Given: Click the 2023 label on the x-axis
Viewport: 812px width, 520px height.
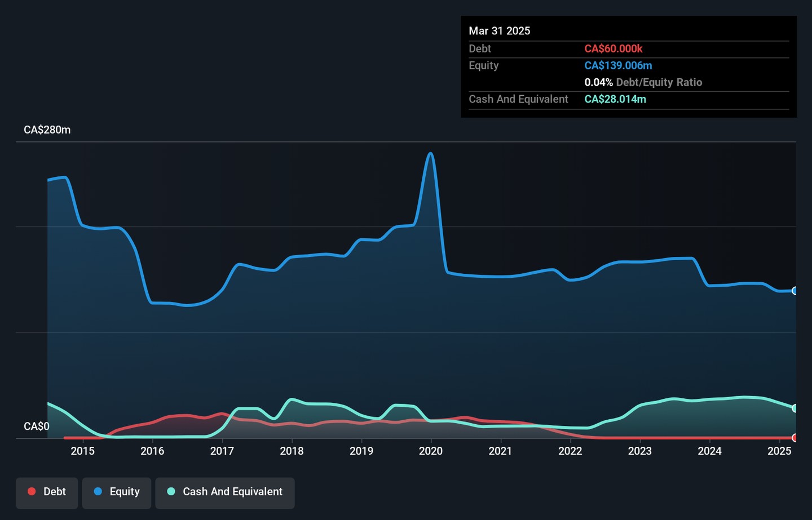Looking at the screenshot, I should (x=640, y=451).
